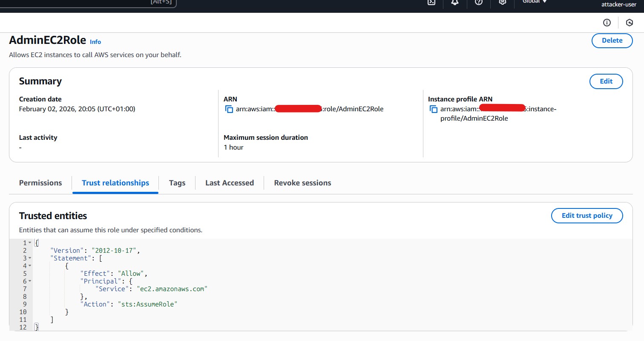Open the notifications bell icon
The width and height of the screenshot is (644, 341).
coord(454,3)
